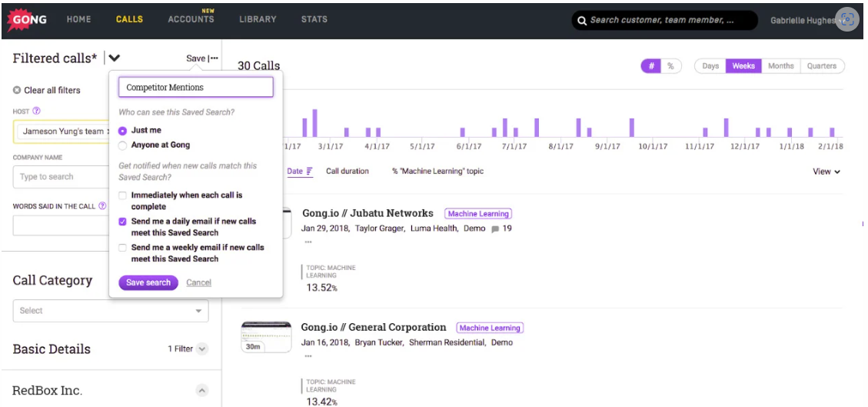Click the Company Name search field

tap(62, 177)
